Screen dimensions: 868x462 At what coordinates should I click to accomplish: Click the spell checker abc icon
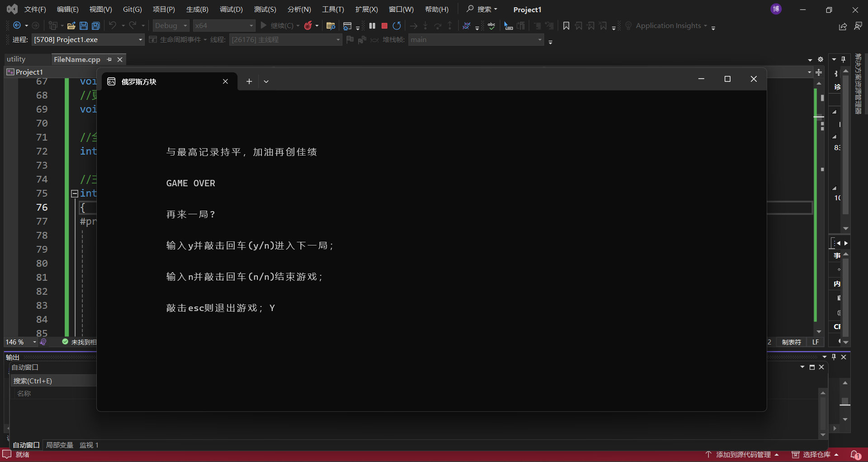pos(491,26)
